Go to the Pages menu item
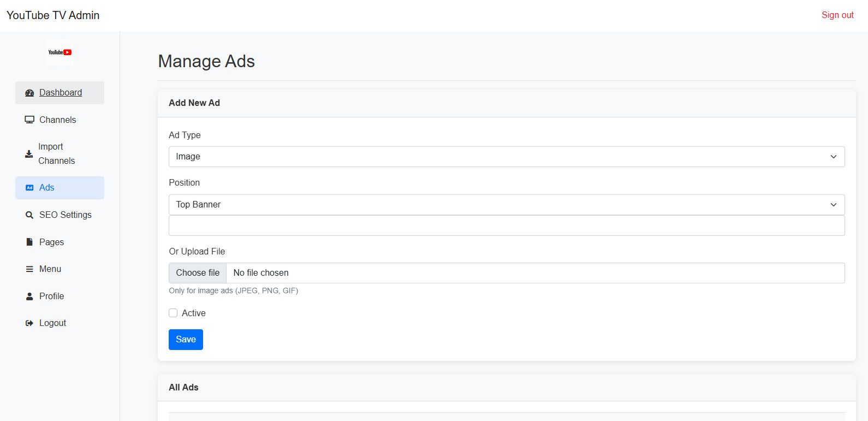The height and width of the screenshot is (421, 868). (x=51, y=242)
